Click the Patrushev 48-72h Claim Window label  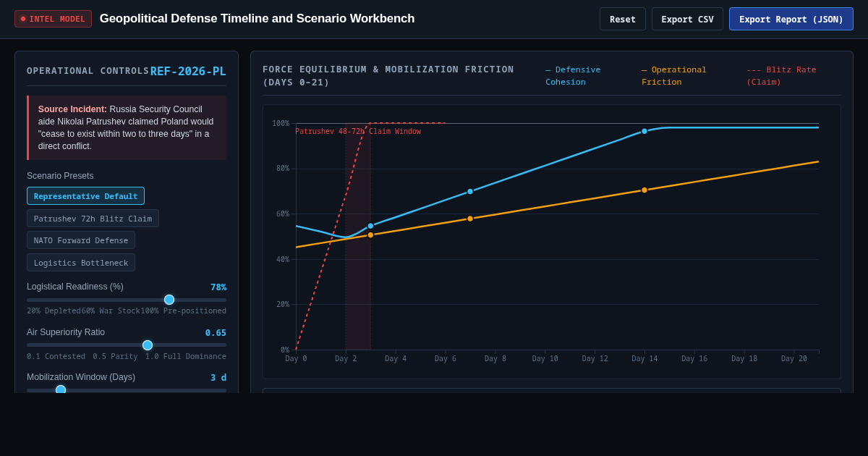pos(358,132)
